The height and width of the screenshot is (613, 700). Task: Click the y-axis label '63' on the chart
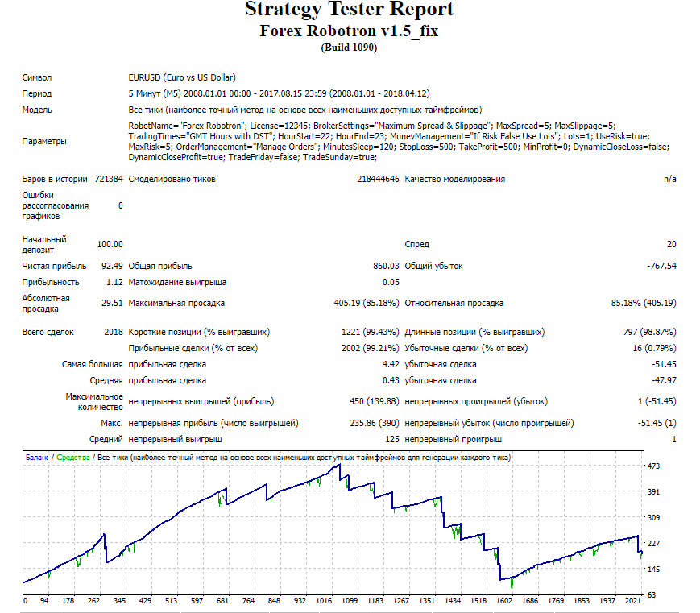coord(652,595)
